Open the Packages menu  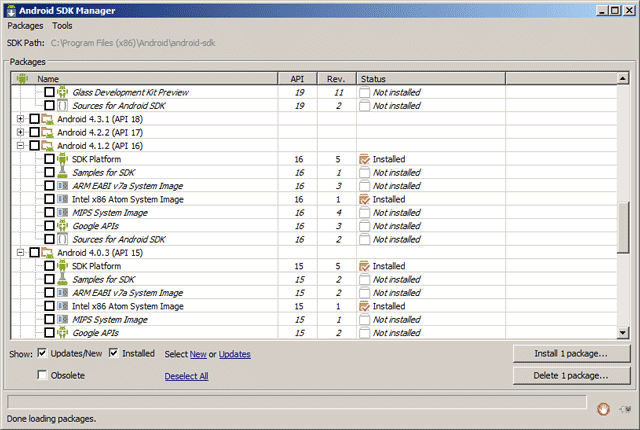pos(25,26)
